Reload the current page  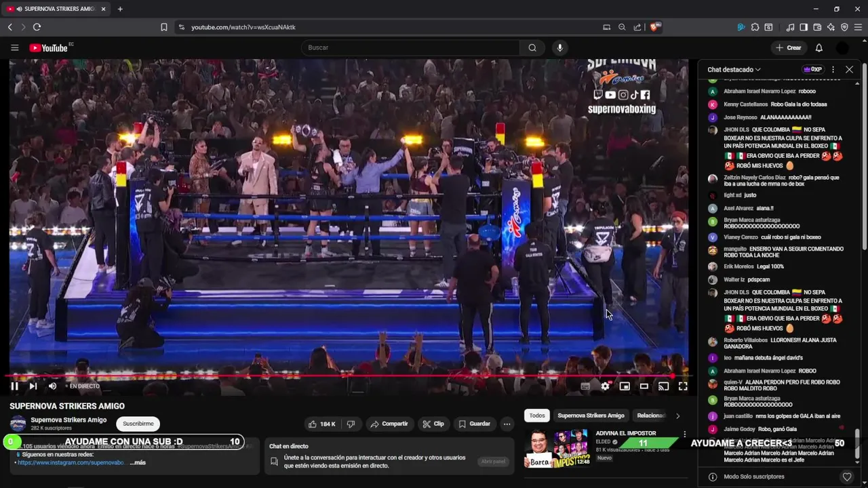tap(37, 27)
